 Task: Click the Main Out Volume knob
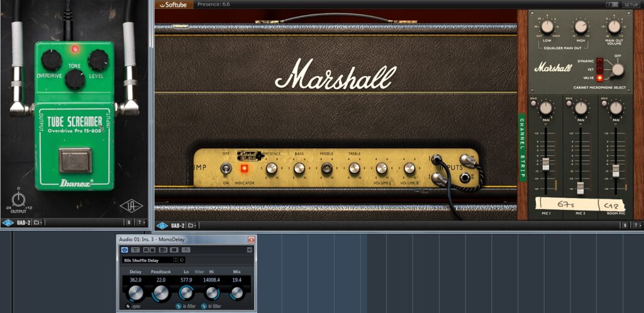click(614, 26)
